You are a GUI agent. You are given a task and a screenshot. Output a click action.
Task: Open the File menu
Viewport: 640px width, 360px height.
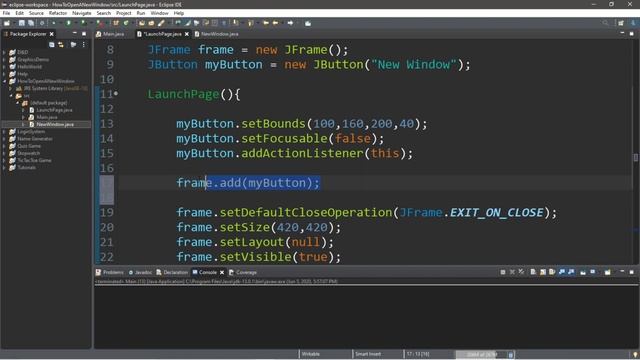[x=6, y=13]
